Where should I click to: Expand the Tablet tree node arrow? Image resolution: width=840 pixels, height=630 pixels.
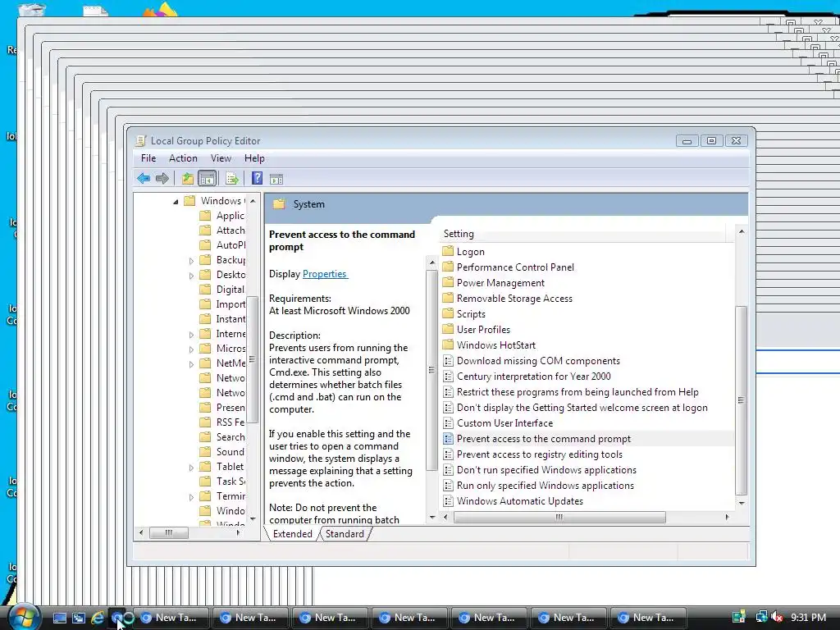tap(191, 468)
